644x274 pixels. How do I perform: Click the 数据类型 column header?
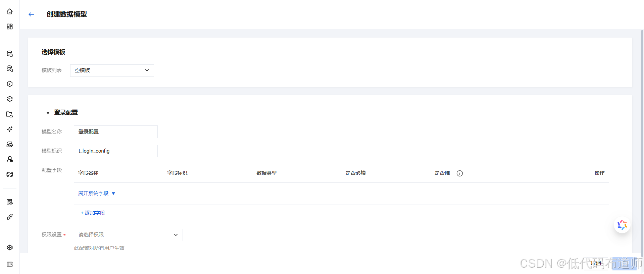(x=266, y=173)
